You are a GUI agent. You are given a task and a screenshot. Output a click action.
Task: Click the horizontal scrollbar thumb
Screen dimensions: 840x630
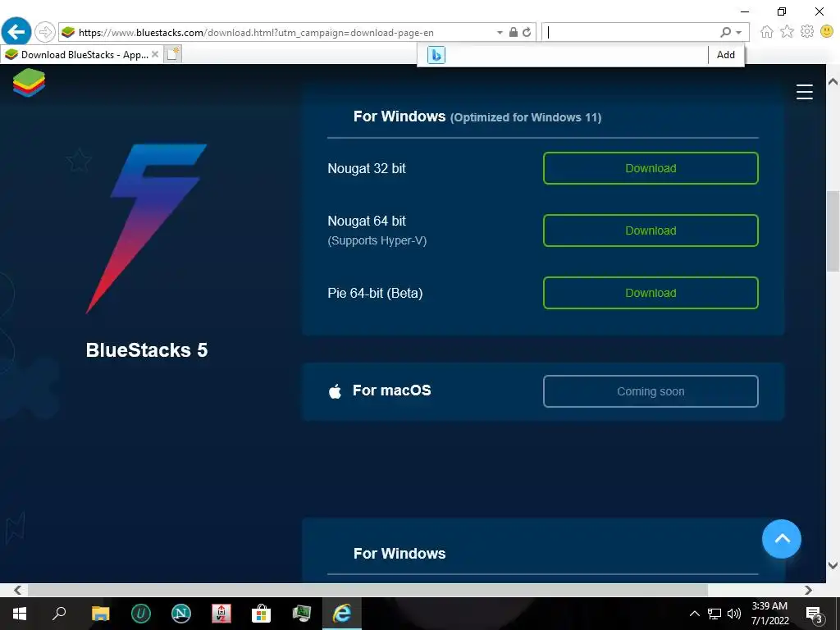[x=367, y=590]
